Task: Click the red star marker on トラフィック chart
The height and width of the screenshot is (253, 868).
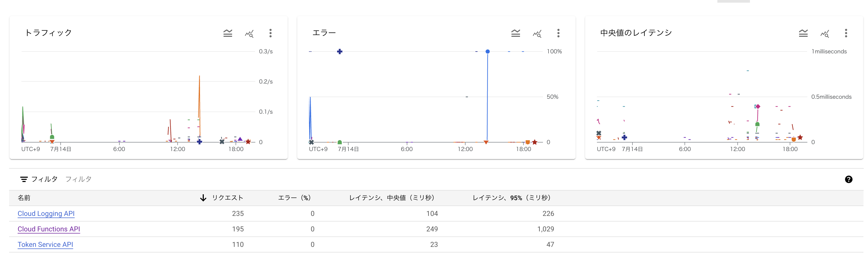Action: [248, 142]
